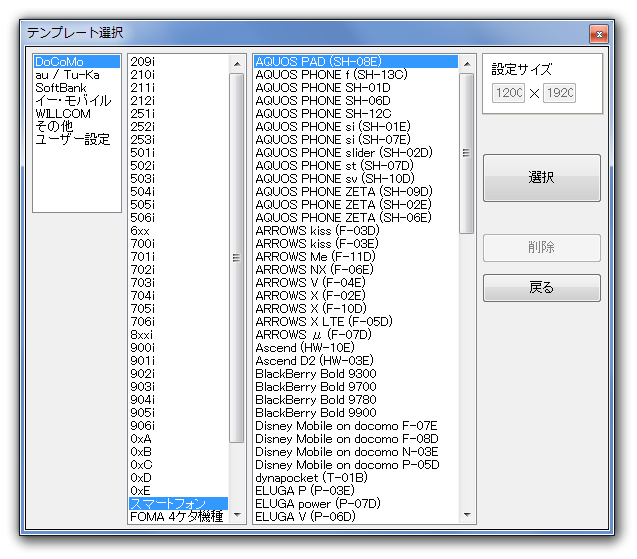The width and height of the screenshot is (637, 559).
Task: Select 506i series
Action: pyautogui.click(x=178, y=218)
